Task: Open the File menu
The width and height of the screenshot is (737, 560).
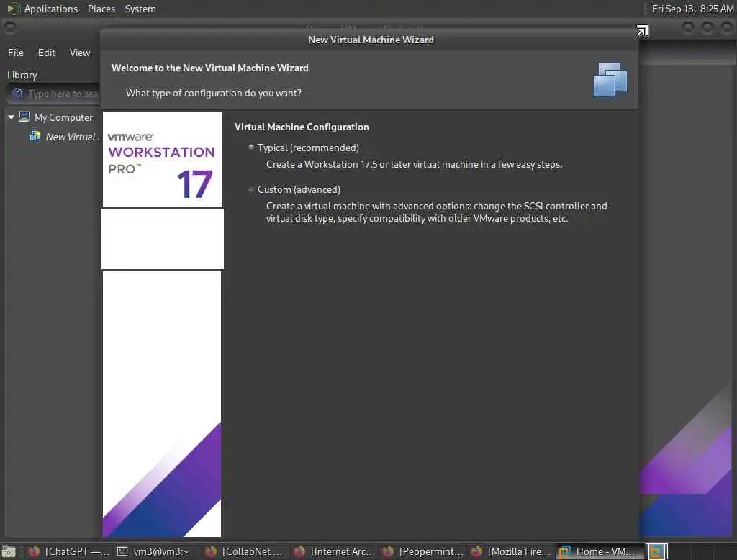Action: point(16,53)
